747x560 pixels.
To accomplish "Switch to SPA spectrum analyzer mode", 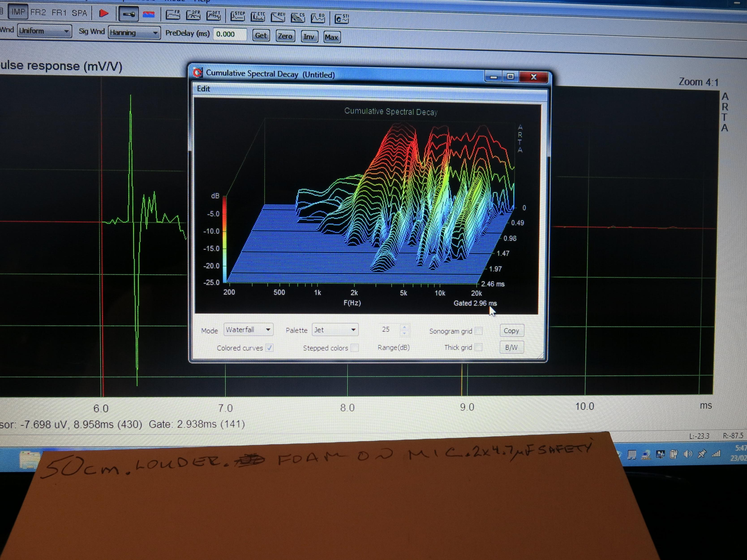I will tap(80, 13).
